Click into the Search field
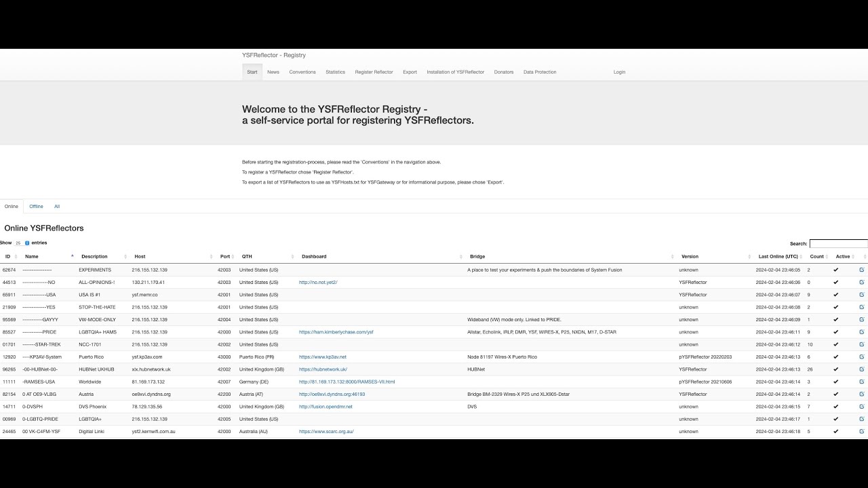The width and height of the screenshot is (868, 488). (839, 243)
